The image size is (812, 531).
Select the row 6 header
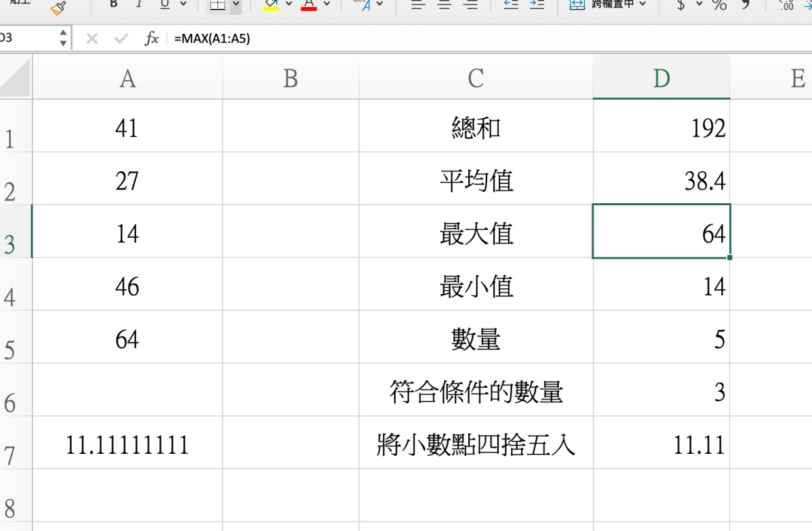click(16, 390)
